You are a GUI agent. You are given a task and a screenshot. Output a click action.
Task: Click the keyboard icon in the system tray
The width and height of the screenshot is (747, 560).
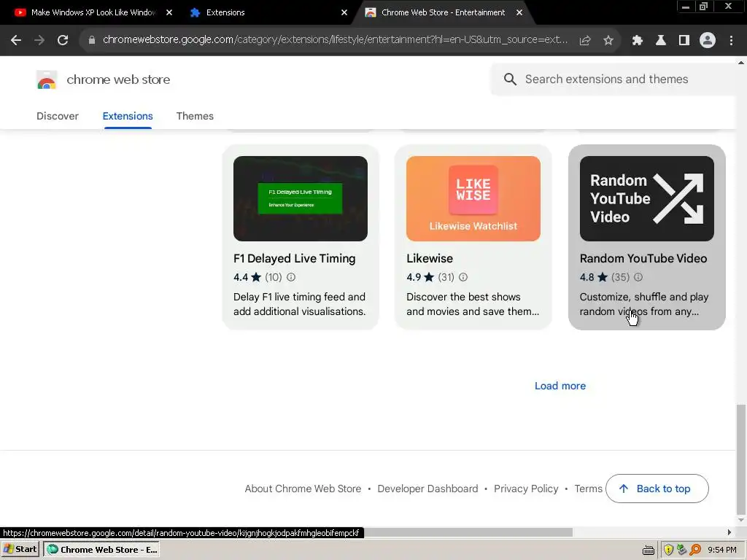pos(649,551)
